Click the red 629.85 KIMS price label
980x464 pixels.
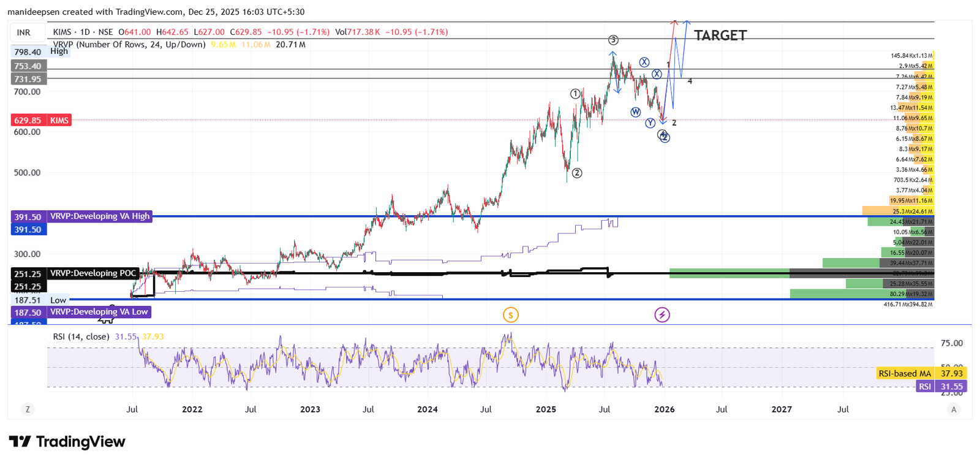[41, 120]
